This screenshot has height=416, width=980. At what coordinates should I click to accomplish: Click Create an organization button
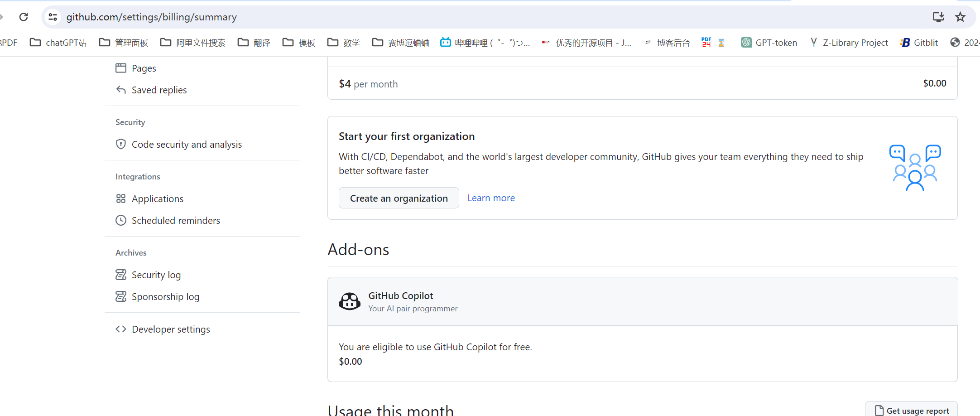click(x=399, y=198)
